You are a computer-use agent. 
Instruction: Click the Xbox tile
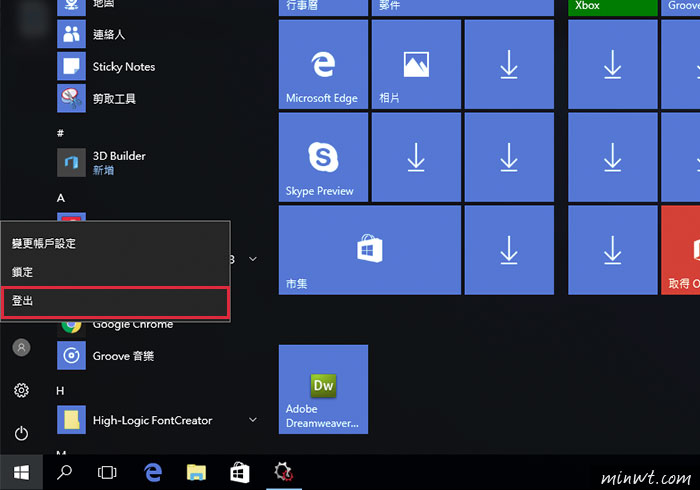pos(612,8)
